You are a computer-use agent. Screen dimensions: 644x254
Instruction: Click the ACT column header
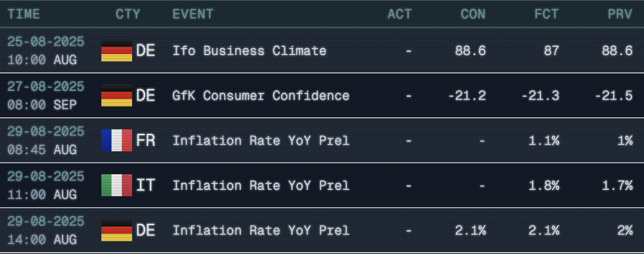(400, 14)
